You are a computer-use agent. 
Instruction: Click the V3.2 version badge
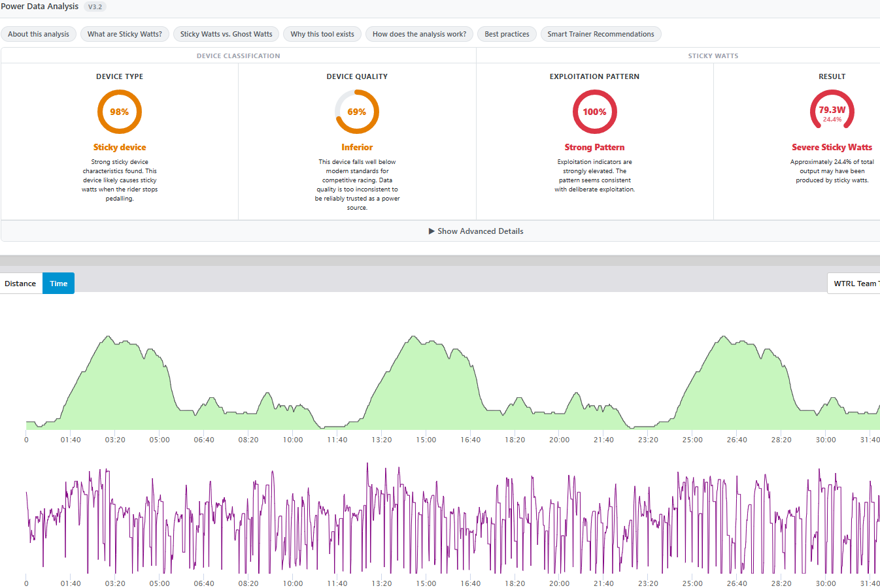coord(95,7)
